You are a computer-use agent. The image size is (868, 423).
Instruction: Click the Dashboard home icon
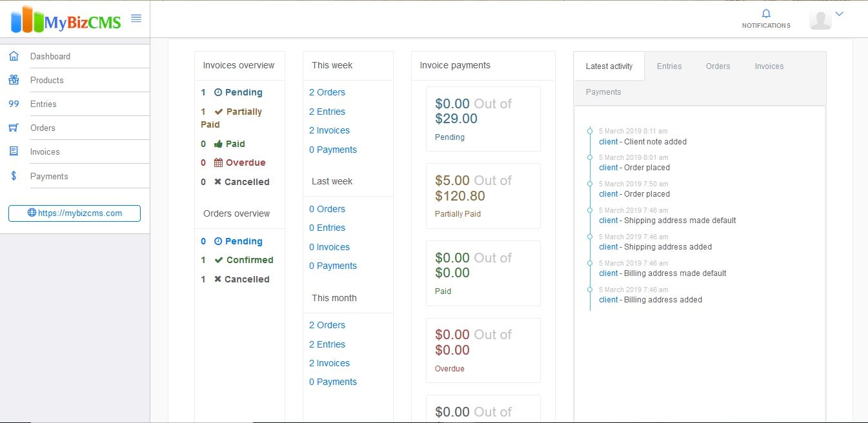point(14,56)
